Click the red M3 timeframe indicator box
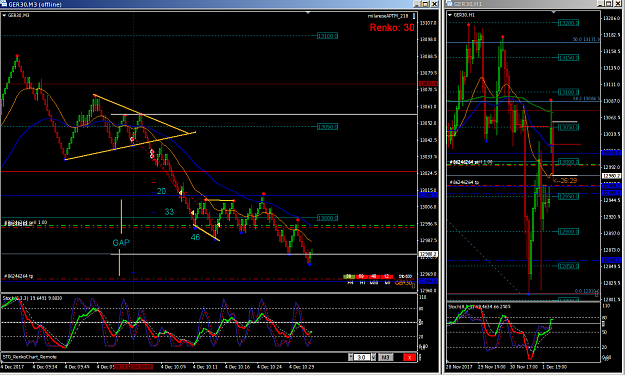 [x=387, y=277]
